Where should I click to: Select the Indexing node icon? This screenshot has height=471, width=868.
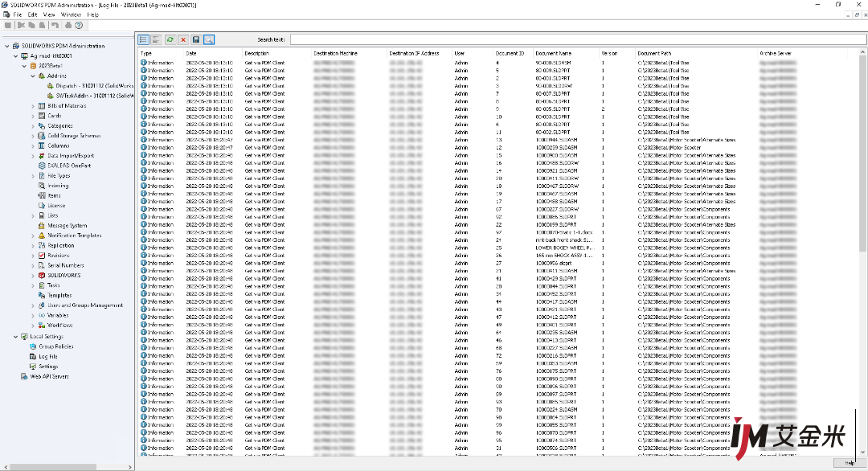pyautogui.click(x=42, y=186)
